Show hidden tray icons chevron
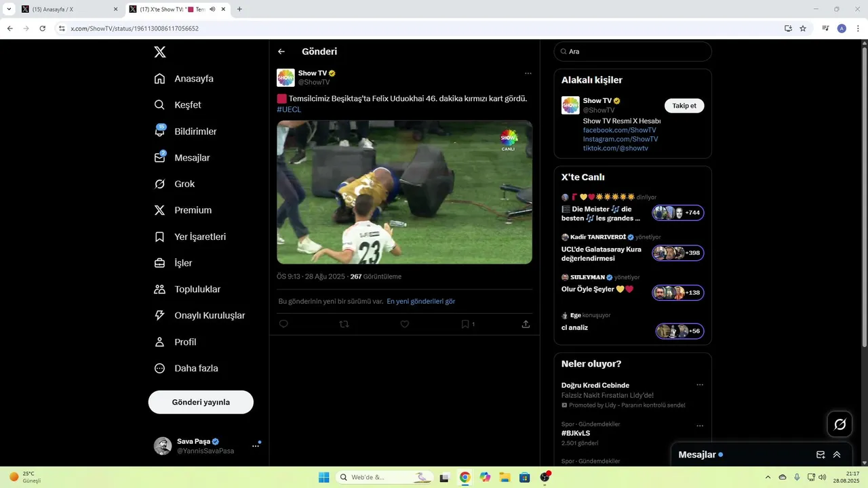868x488 pixels. coord(768,477)
